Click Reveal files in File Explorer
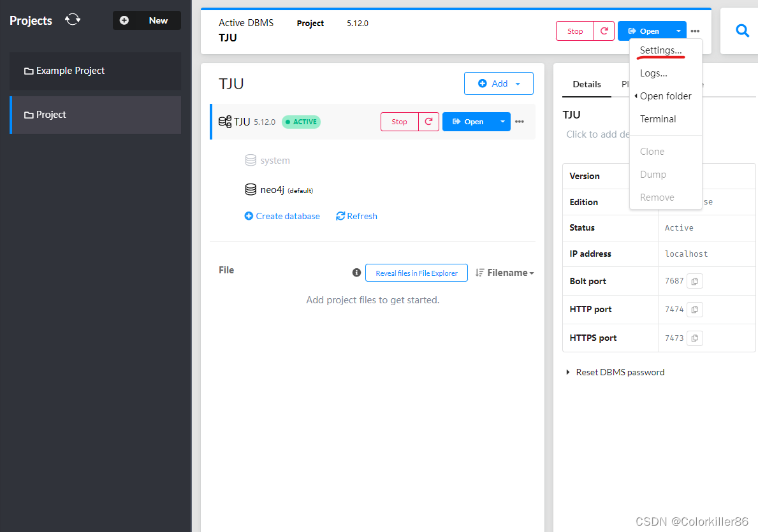 (416, 273)
